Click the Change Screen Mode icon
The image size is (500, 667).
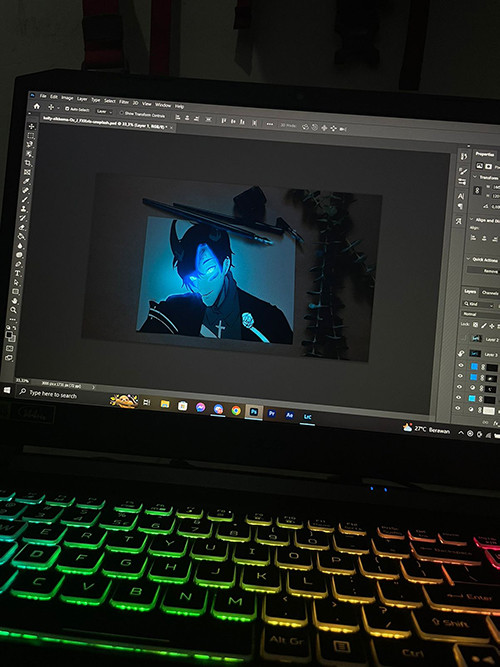(x=9, y=358)
